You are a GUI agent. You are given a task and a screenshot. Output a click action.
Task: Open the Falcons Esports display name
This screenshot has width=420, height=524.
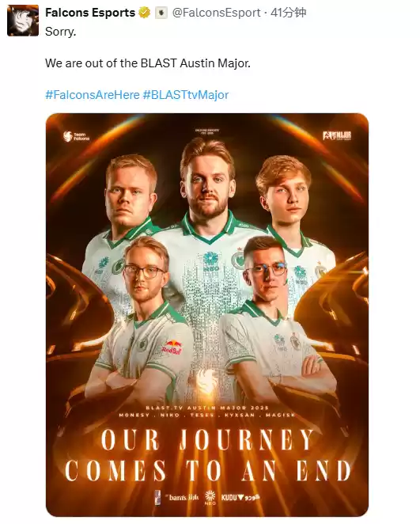pyautogui.click(x=90, y=13)
